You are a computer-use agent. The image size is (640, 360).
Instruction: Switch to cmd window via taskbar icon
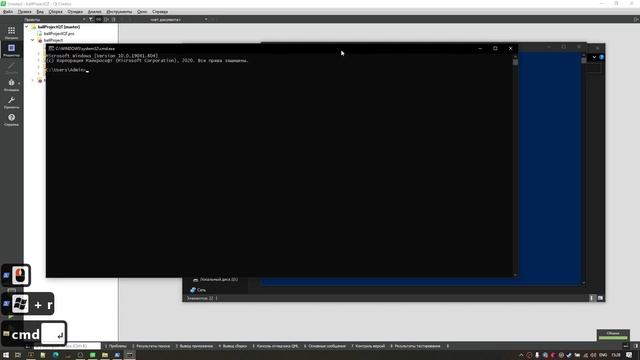click(x=130, y=355)
